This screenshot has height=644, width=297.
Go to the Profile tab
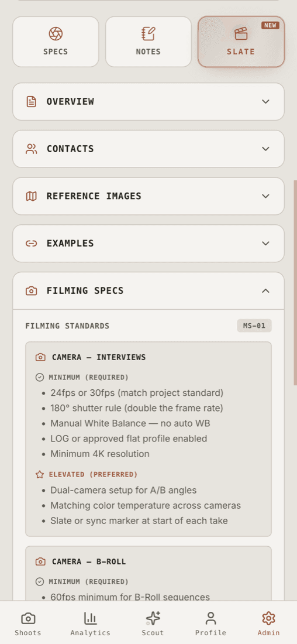(210, 623)
